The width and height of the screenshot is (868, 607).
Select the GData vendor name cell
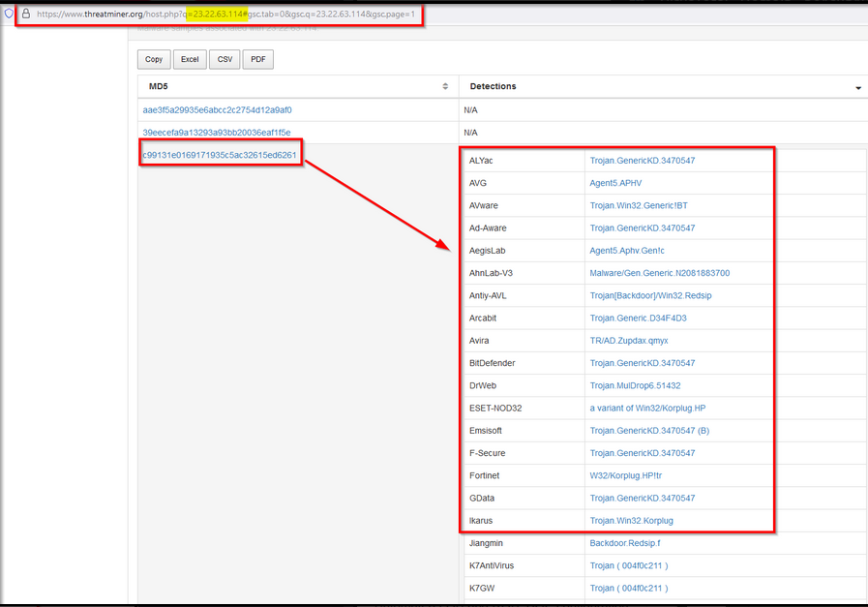(x=524, y=498)
